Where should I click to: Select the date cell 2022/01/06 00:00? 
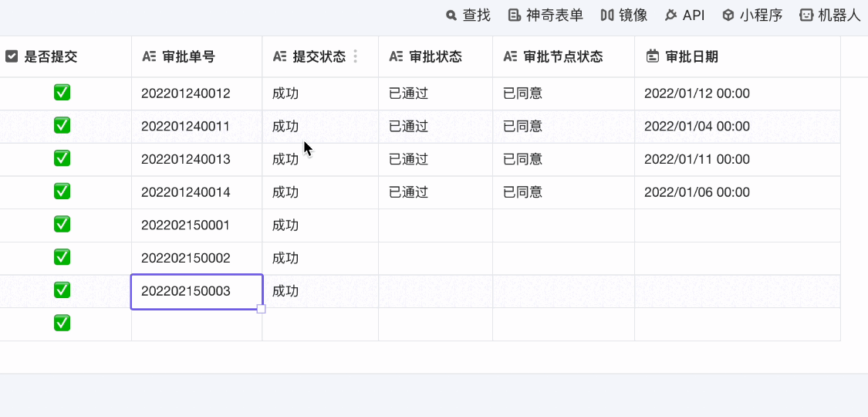pos(697,192)
